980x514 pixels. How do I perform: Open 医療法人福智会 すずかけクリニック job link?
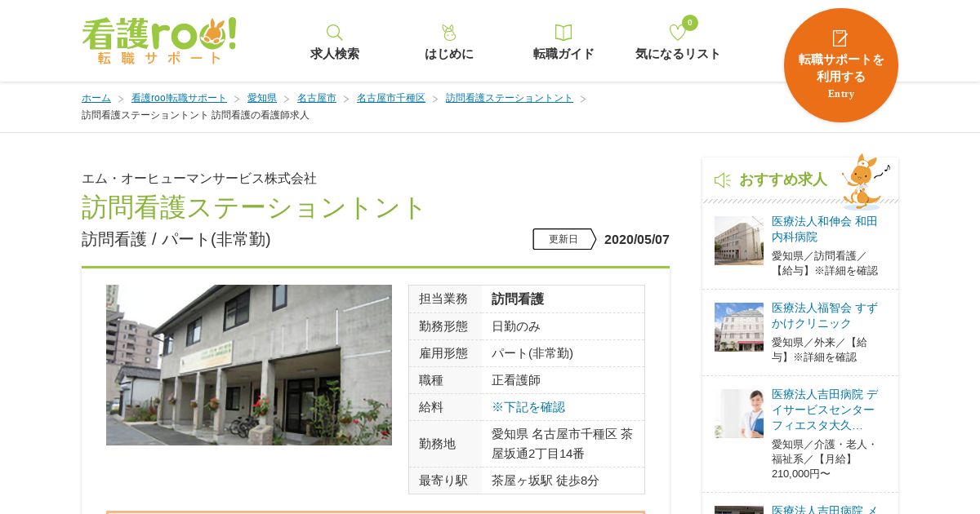pos(824,316)
